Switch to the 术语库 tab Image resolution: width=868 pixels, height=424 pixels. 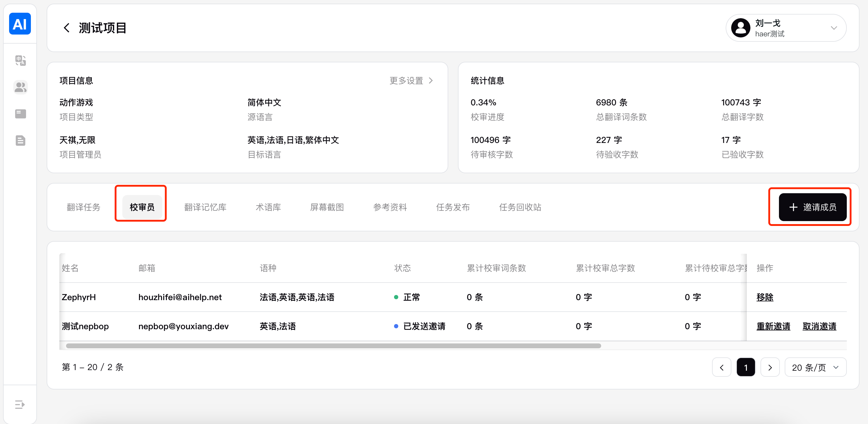(268, 207)
